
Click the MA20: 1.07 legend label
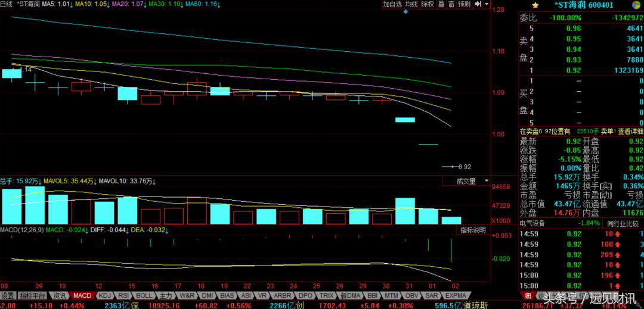[x=129, y=4]
